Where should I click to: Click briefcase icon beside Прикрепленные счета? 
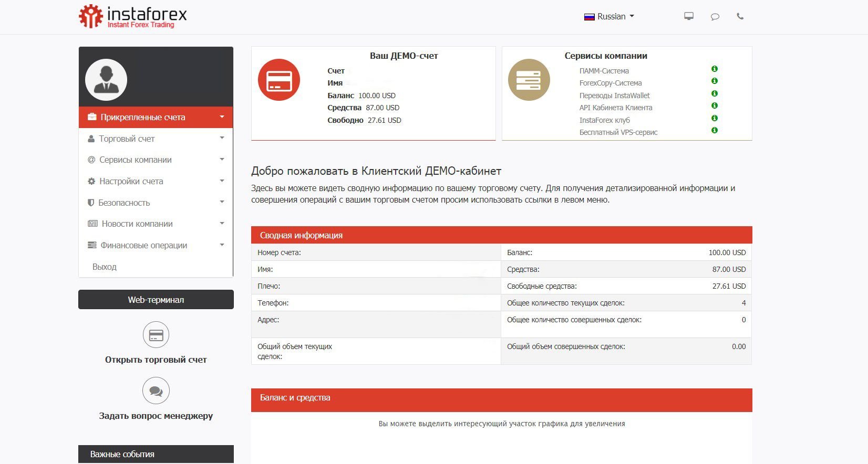92,117
